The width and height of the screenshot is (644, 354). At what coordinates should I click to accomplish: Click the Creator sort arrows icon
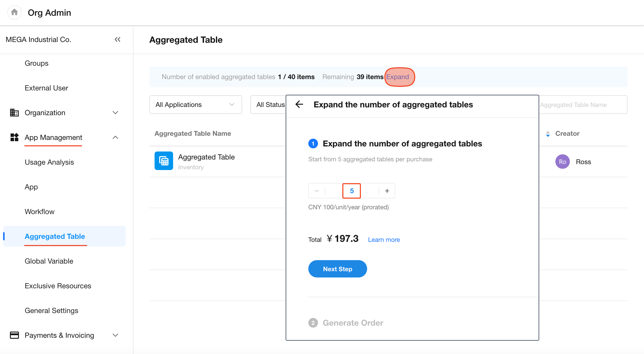(548, 134)
